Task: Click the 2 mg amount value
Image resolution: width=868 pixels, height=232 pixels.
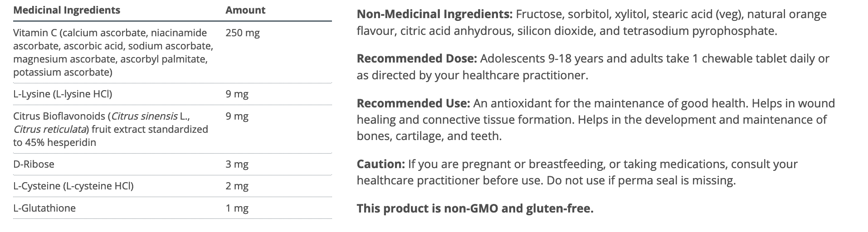Action: (237, 186)
